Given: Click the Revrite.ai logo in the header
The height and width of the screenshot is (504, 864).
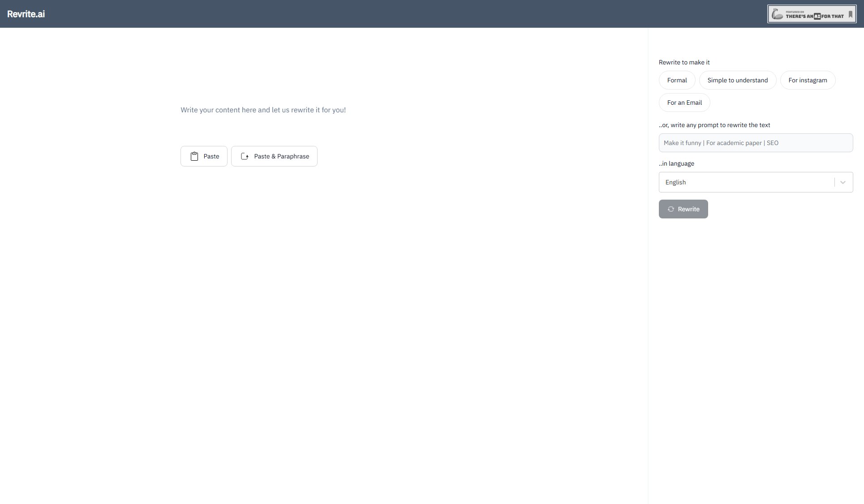Looking at the screenshot, I should point(26,14).
